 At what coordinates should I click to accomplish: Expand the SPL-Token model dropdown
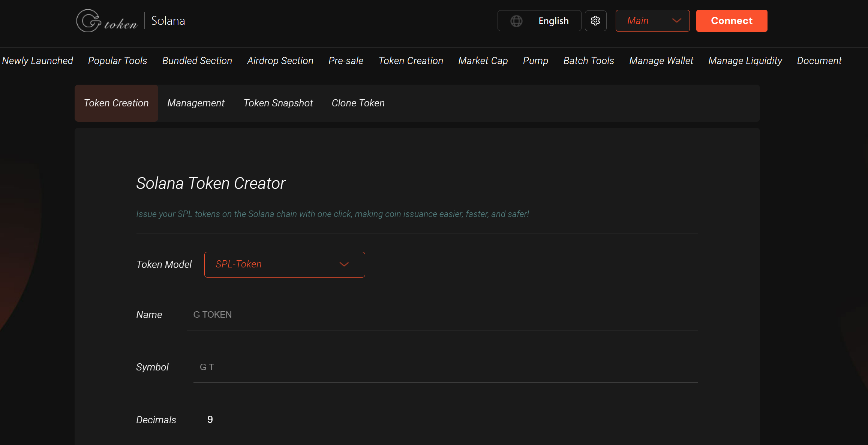click(x=284, y=264)
